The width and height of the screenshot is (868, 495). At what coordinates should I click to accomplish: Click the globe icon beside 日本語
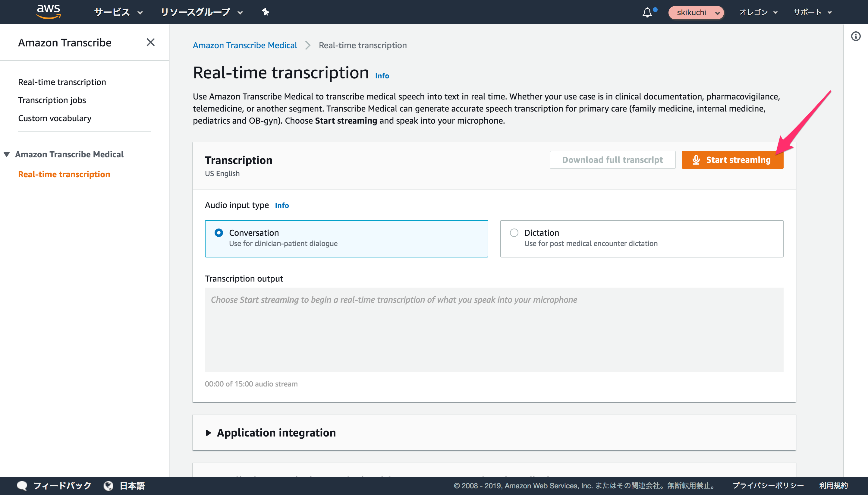coord(108,485)
